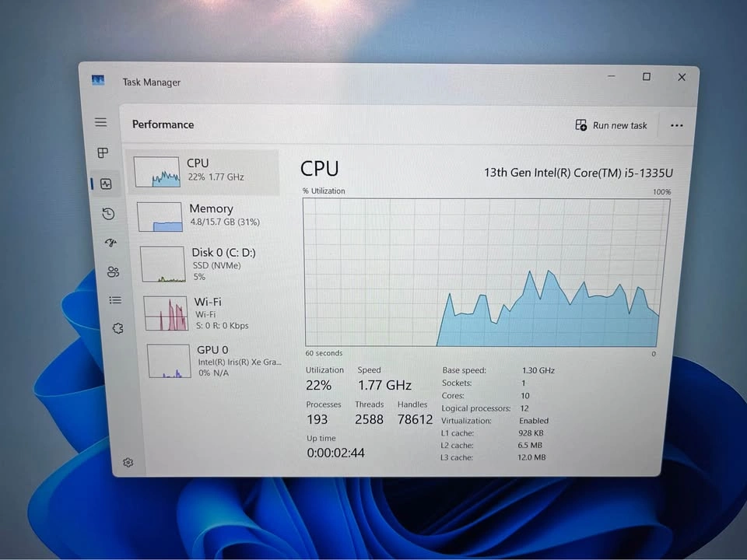Click the Task Manager app icon in title bar
The height and width of the screenshot is (560, 747).
(98, 80)
